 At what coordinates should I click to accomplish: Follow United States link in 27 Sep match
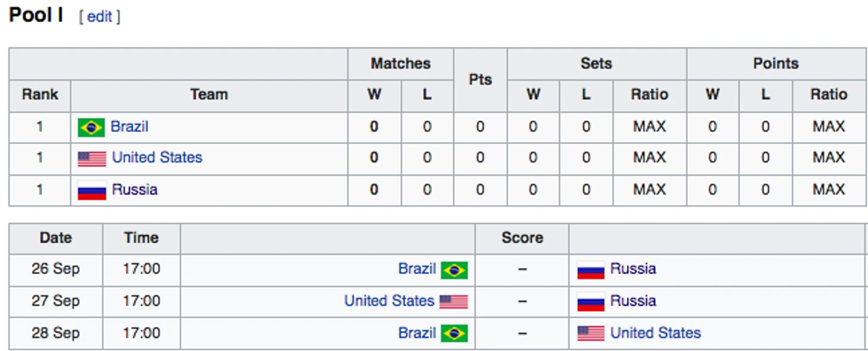pyautogui.click(x=389, y=301)
